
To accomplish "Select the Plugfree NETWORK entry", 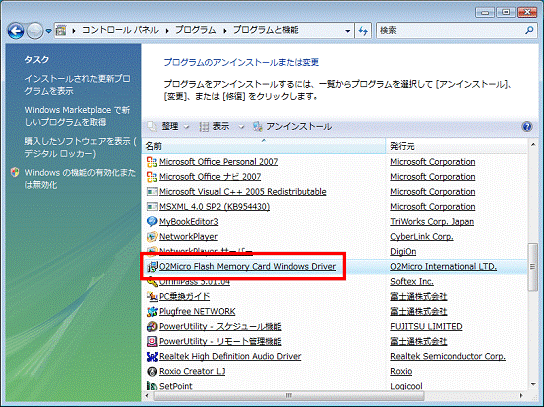I will (x=197, y=311).
